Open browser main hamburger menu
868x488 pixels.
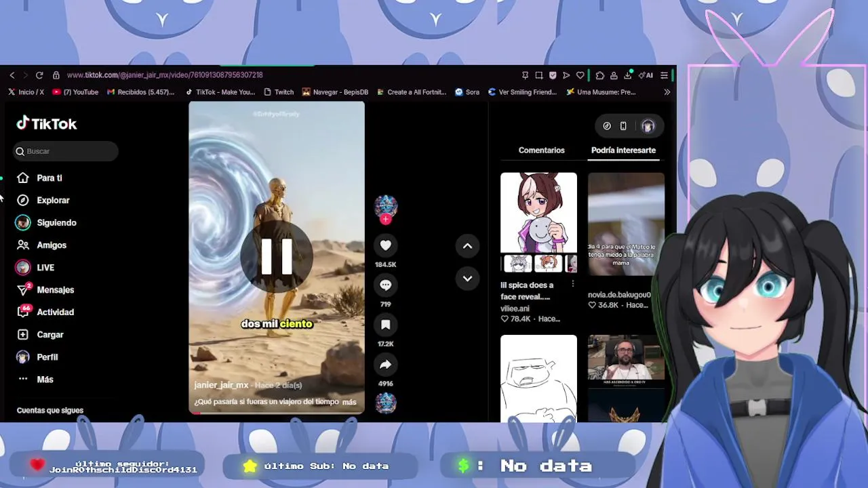pos(664,75)
